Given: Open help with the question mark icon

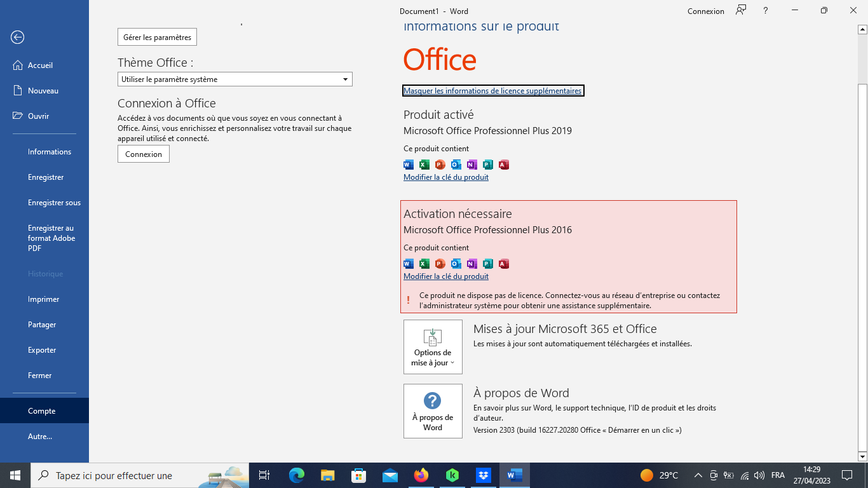Looking at the screenshot, I should point(766,11).
